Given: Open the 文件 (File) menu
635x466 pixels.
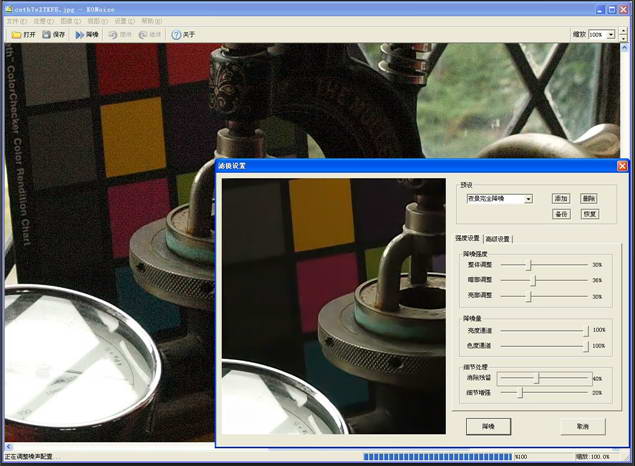Looking at the screenshot, I should [x=17, y=21].
